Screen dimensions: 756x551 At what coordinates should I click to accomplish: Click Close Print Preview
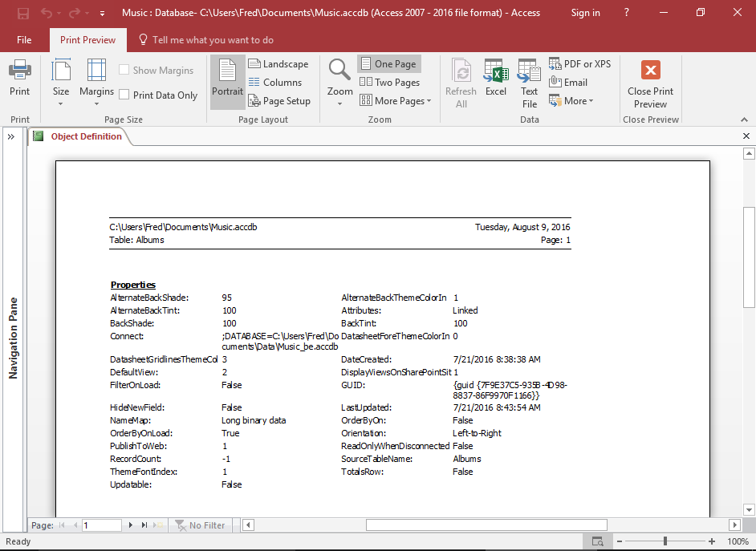[x=650, y=83]
